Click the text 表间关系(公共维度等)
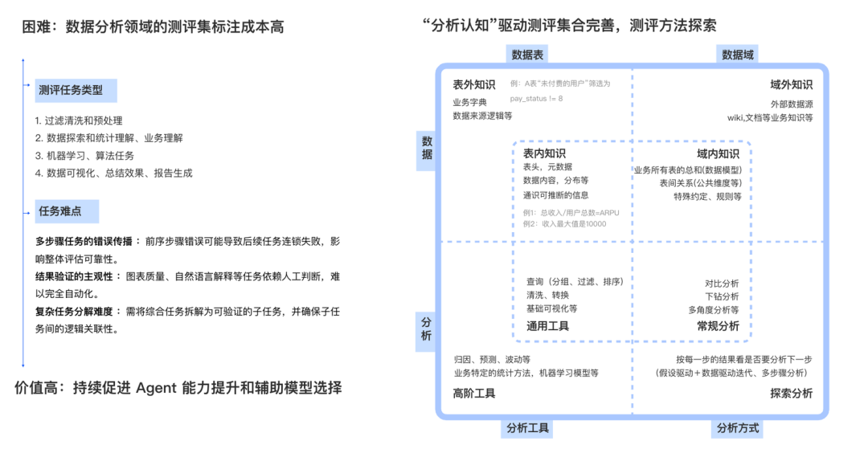 point(700,183)
